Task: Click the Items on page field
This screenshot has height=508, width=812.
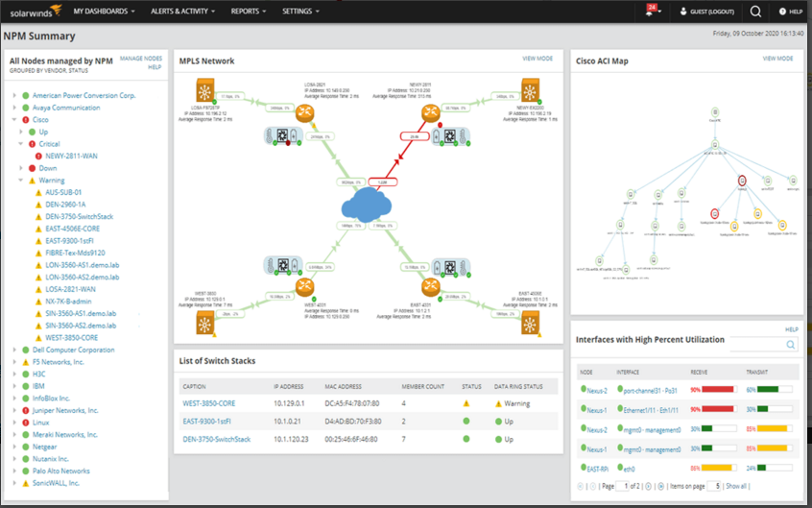Action: pos(714,486)
